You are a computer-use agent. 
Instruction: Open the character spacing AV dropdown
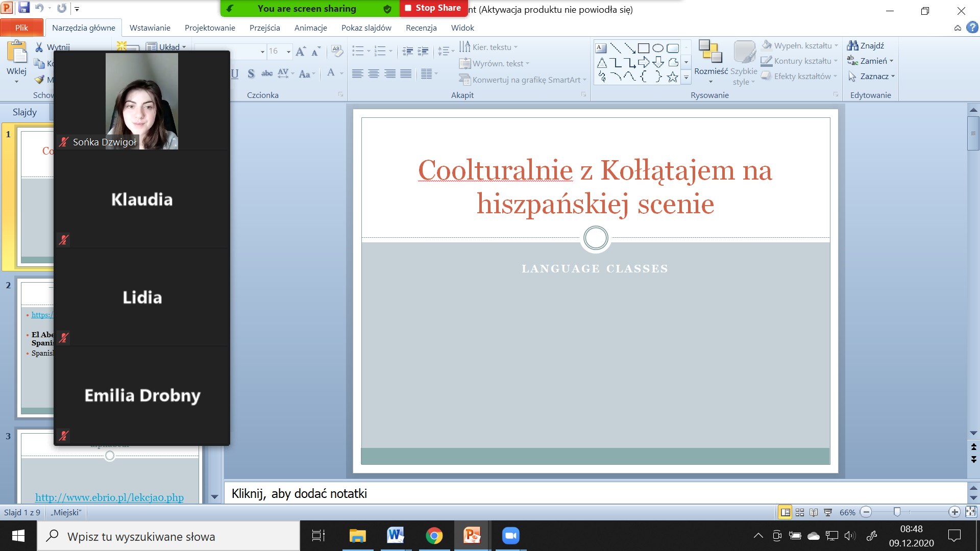(286, 73)
